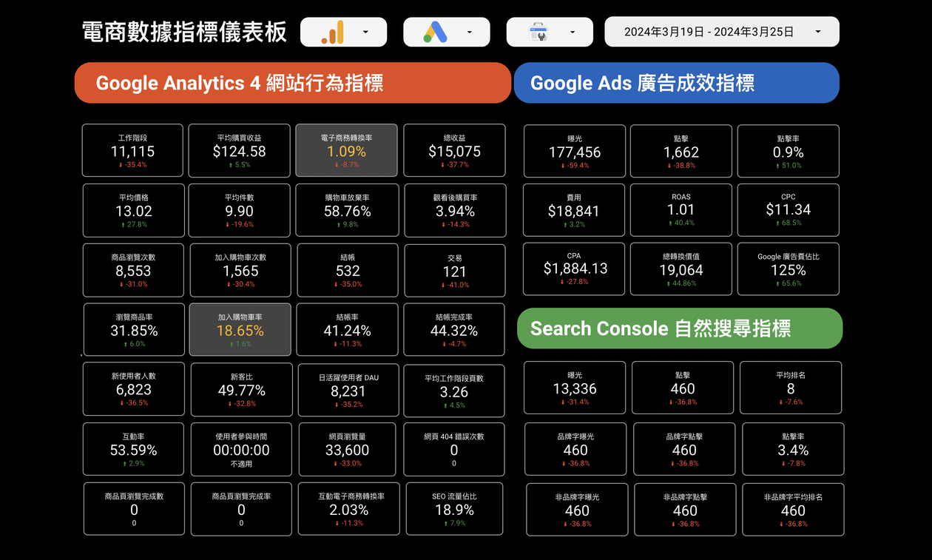Click the CPC $11.34 scorecard

point(789,210)
